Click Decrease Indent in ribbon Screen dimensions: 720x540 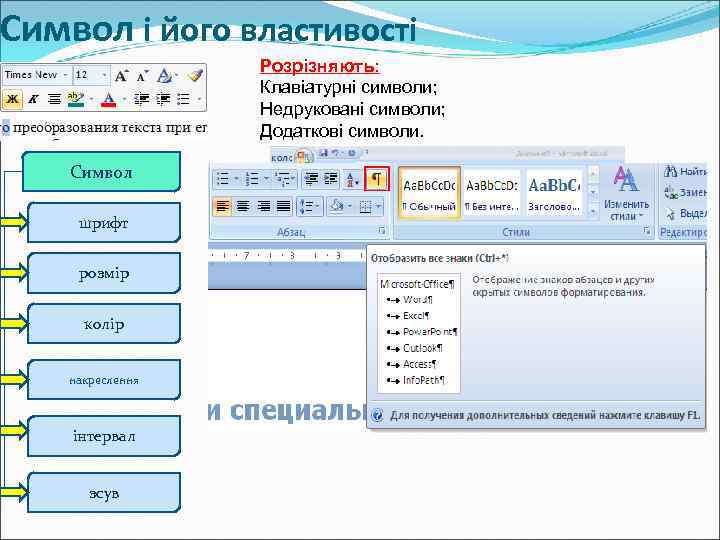(312, 179)
